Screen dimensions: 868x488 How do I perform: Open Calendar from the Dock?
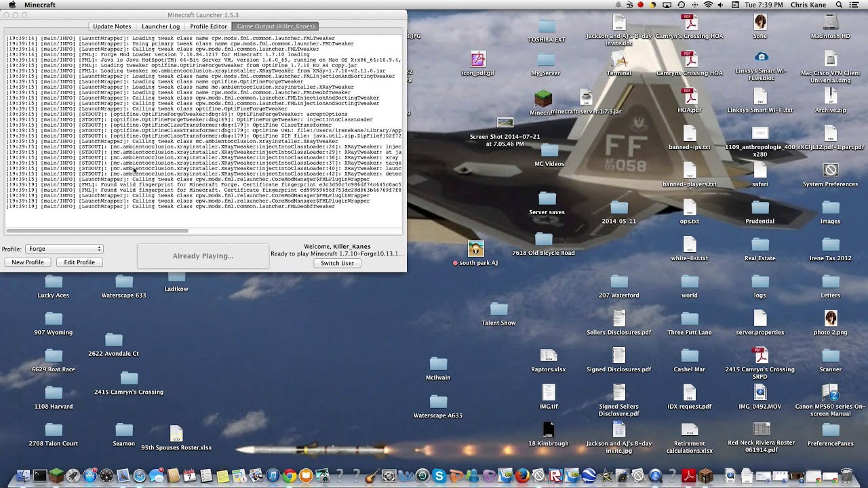click(189, 476)
